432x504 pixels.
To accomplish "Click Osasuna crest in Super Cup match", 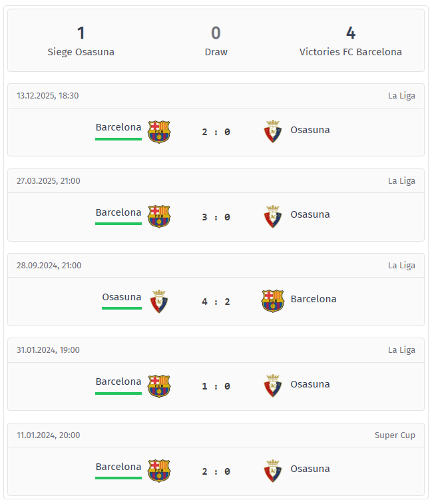I will tap(273, 471).
